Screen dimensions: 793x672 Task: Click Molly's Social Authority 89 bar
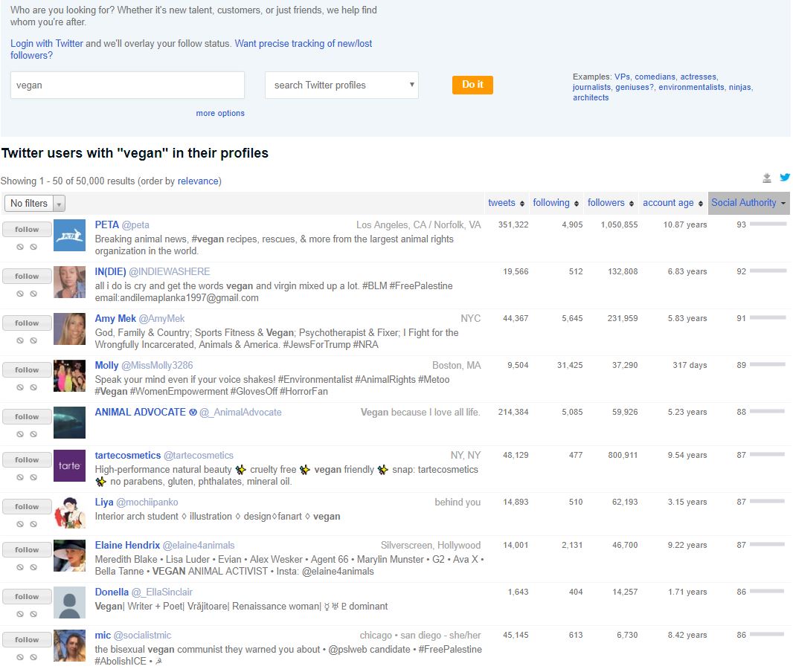[x=768, y=365]
